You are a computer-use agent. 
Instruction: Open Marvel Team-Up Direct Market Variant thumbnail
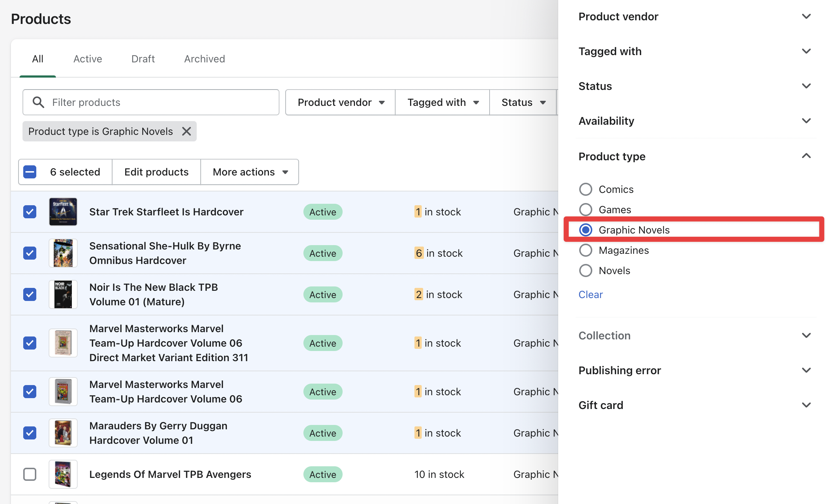[x=63, y=343]
